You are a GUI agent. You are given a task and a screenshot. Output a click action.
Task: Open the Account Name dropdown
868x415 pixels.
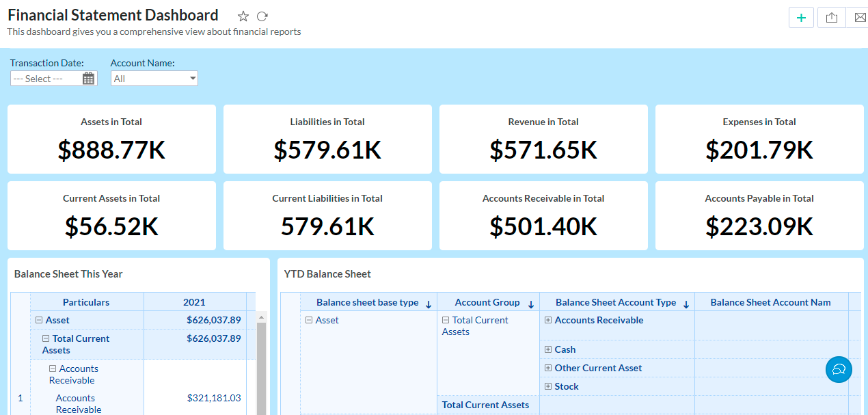(x=154, y=79)
